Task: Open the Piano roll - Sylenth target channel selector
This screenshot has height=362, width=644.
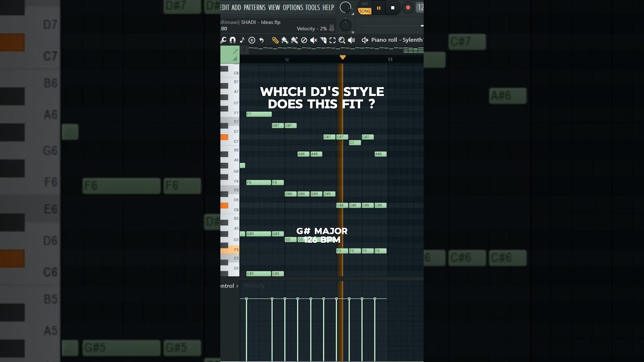Action: 397,40
